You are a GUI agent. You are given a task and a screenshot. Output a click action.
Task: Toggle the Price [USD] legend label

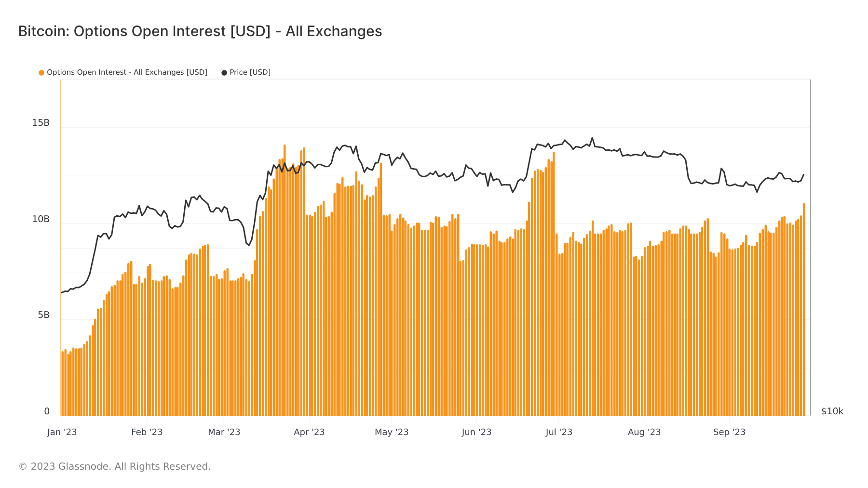(250, 72)
